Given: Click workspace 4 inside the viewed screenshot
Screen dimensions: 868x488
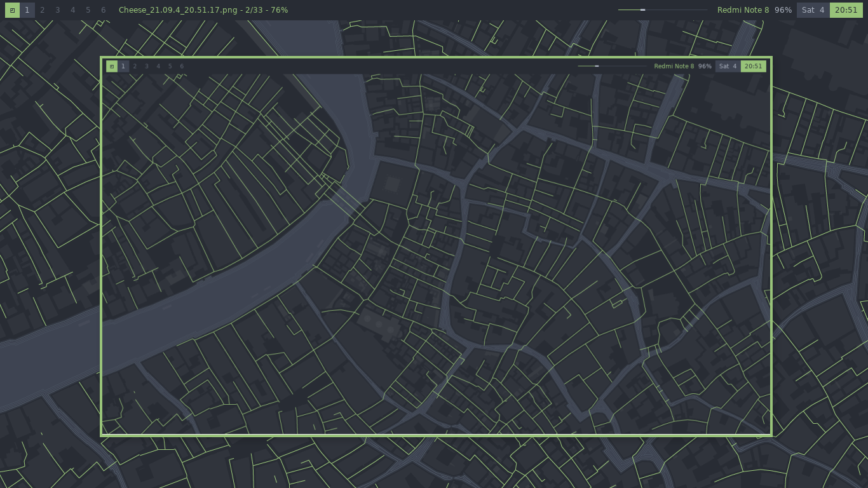Looking at the screenshot, I should 158,66.
